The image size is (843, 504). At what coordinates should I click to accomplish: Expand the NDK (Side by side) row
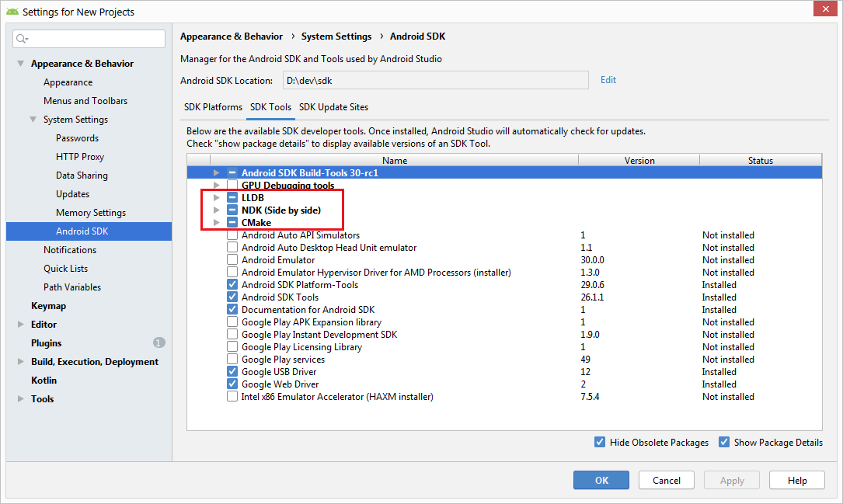216,210
